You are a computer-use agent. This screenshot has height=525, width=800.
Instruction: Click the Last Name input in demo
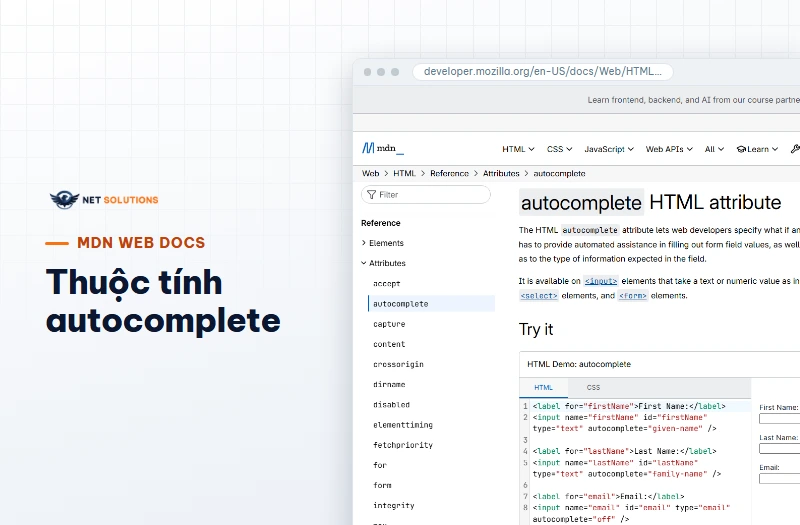coord(779,449)
